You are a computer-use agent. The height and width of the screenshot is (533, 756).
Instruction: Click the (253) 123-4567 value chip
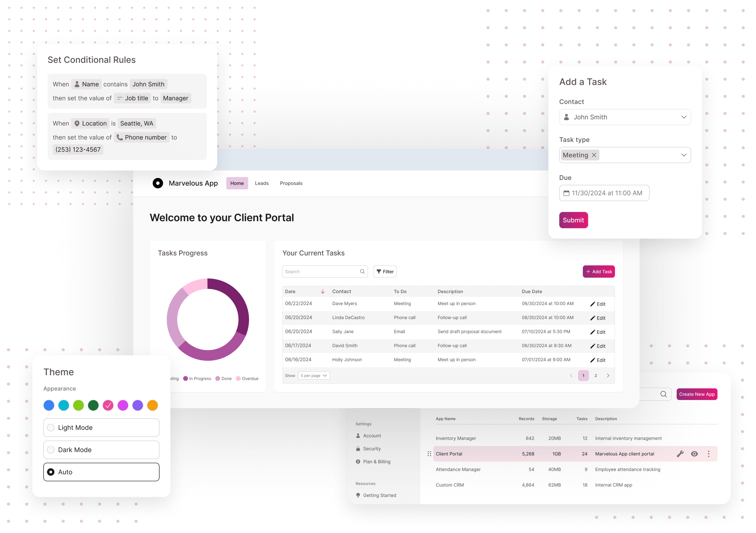78,149
